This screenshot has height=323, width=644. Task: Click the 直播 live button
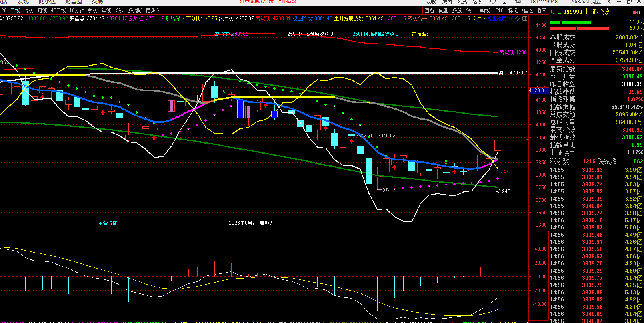click(x=430, y=10)
